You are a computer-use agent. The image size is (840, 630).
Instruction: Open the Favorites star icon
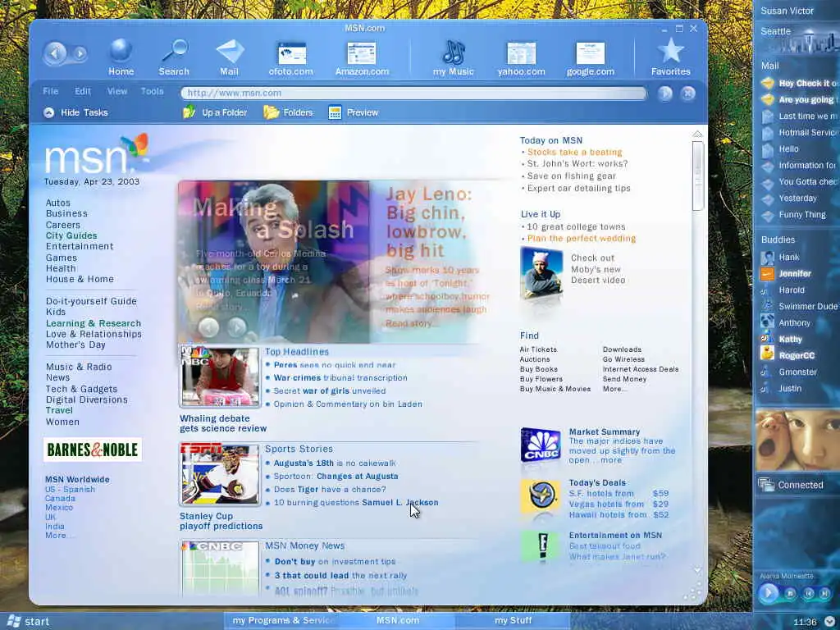671,51
